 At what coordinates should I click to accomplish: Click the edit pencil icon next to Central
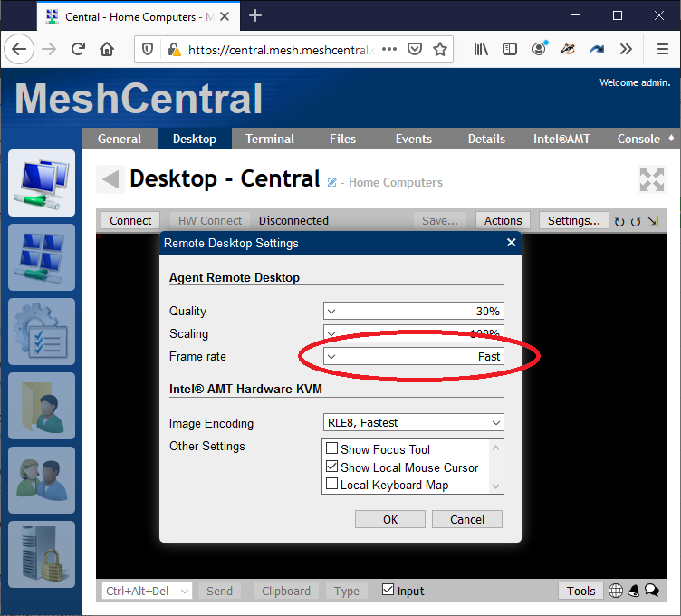[x=331, y=182]
